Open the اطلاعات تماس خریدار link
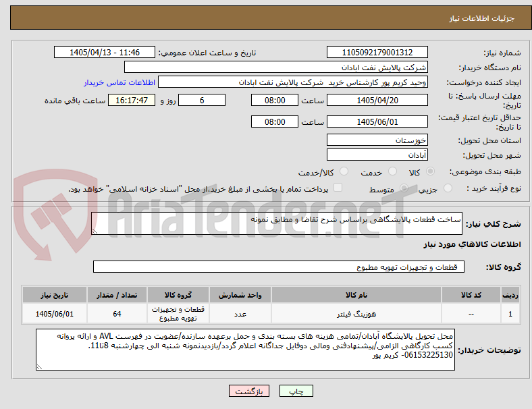 pyautogui.click(x=119, y=82)
